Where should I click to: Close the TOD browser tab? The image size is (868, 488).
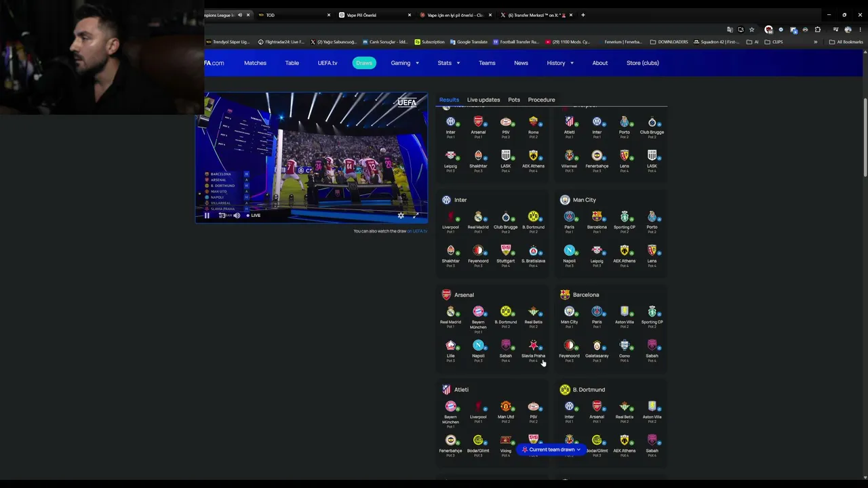click(329, 15)
